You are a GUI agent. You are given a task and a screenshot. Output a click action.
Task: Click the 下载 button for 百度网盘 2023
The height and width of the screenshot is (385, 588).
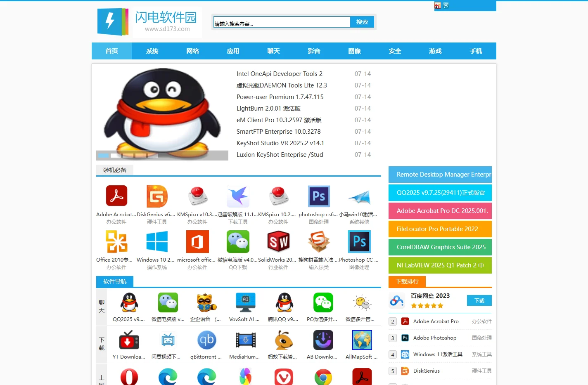point(479,300)
